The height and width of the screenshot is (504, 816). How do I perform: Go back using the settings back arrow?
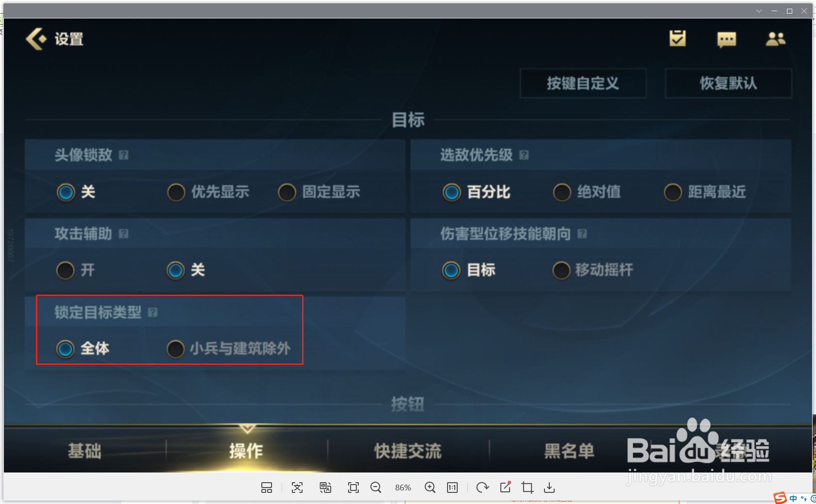click(36, 39)
